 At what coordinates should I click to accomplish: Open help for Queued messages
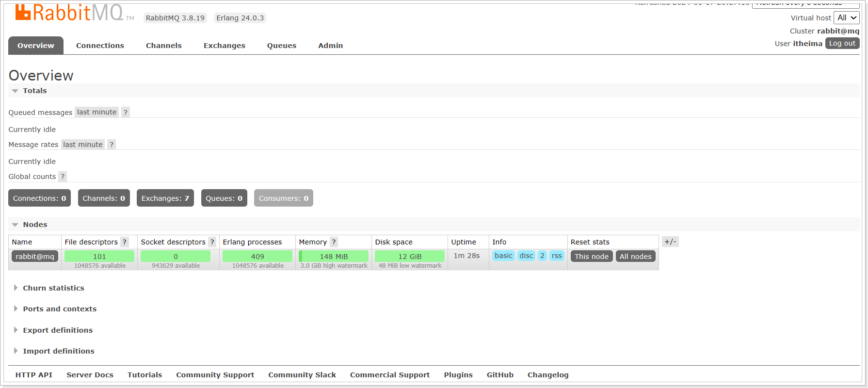126,113
